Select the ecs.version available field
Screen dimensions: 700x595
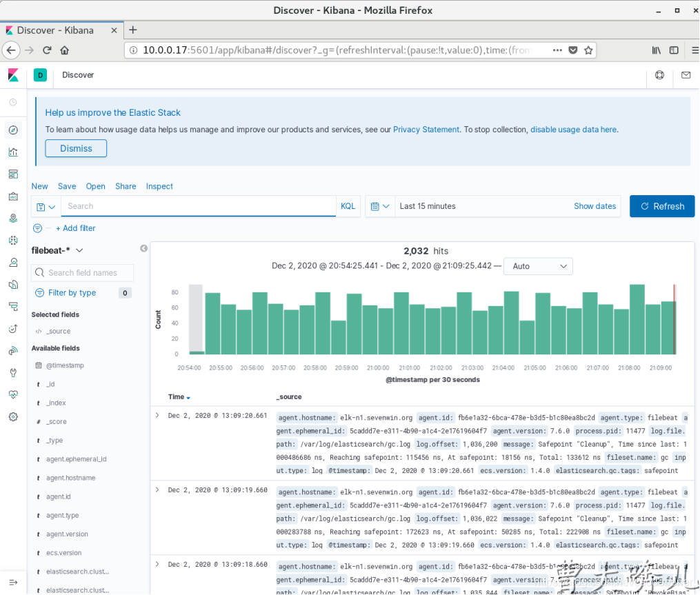tap(64, 552)
